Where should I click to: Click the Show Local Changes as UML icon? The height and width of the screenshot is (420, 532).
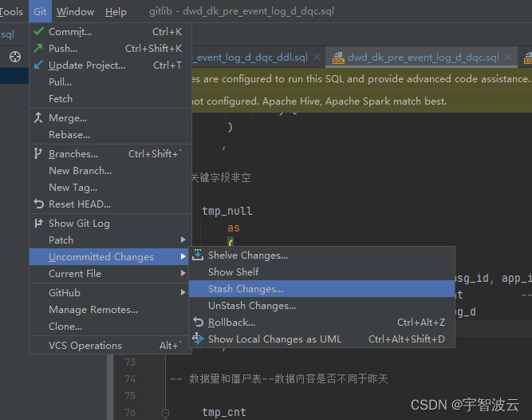[x=198, y=339]
